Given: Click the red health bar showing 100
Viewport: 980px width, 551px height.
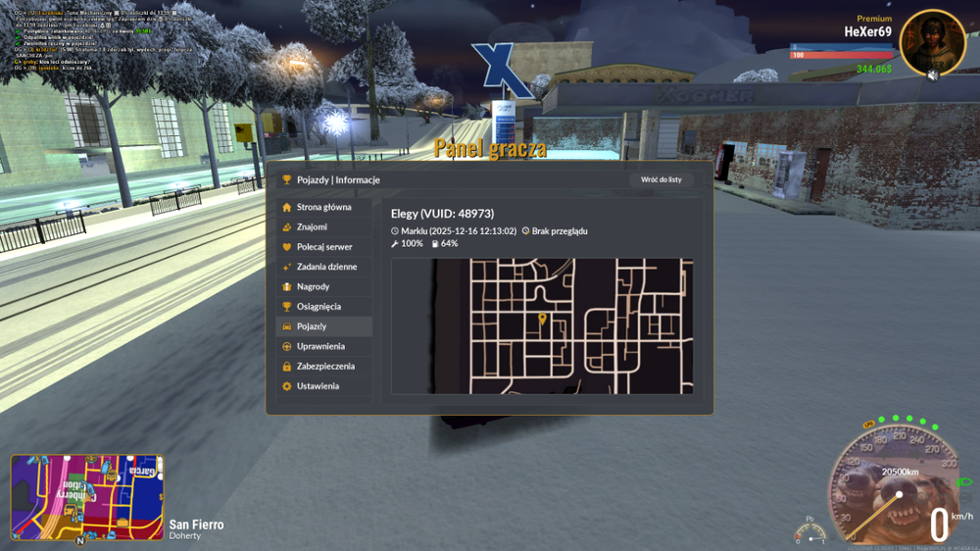Looking at the screenshot, I should (842, 55).
